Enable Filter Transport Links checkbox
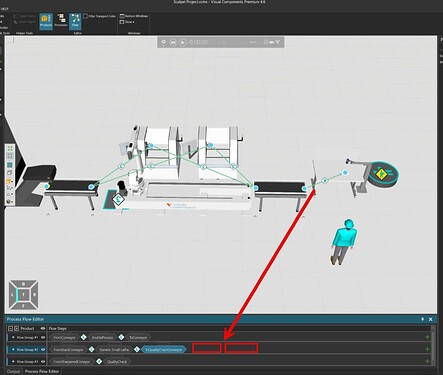 coord(85,16)
